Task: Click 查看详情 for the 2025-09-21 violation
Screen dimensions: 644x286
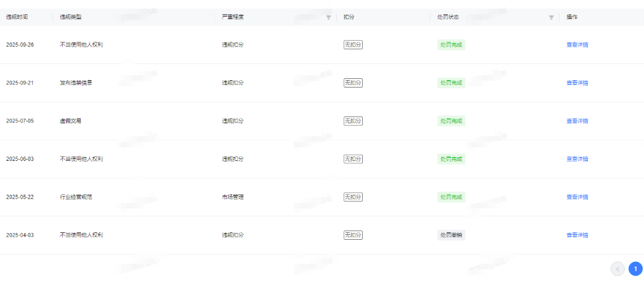Action: [x=577, y=83]
